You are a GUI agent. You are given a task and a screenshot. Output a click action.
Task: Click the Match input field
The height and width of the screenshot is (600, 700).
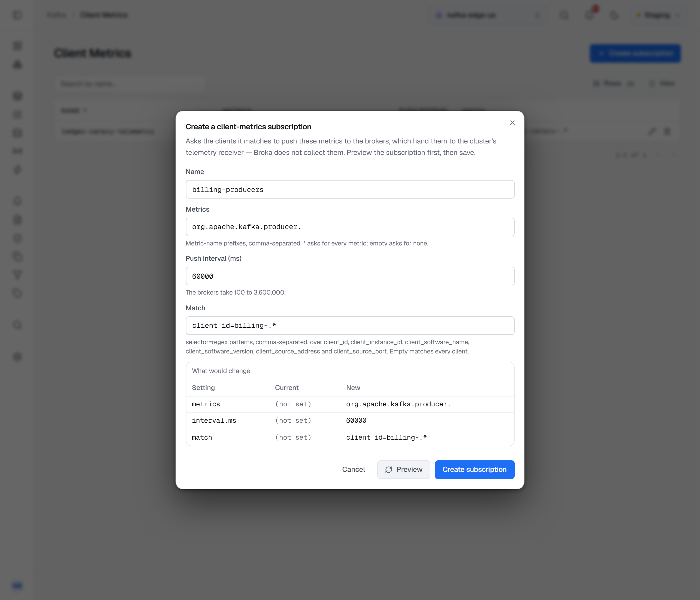pyautogui.click(x=350, y=326)
